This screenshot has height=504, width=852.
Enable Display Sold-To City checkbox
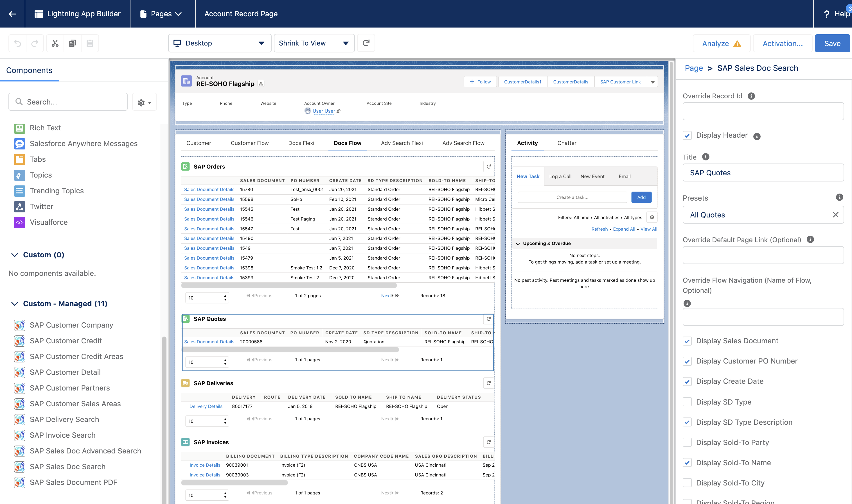point(687,483)
